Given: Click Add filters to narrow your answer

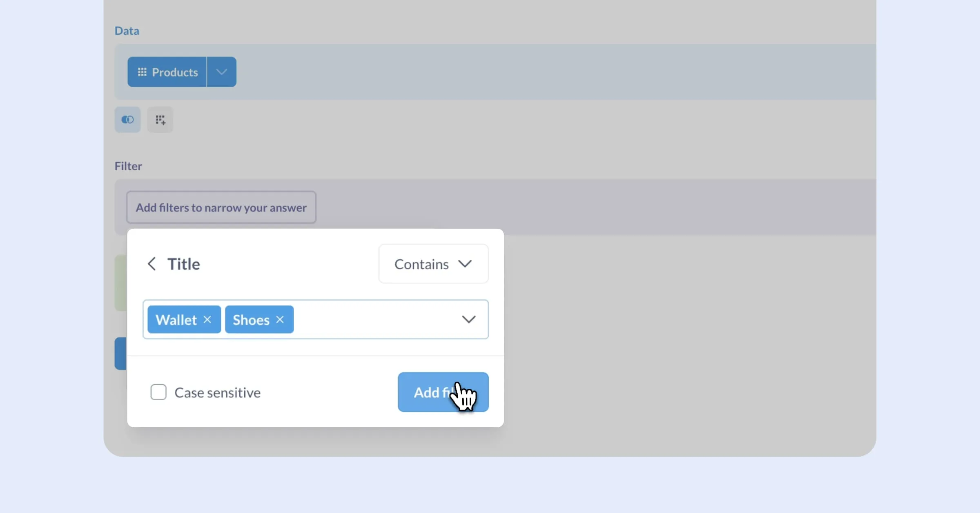Looking at the screenshot, I should 221,207.
